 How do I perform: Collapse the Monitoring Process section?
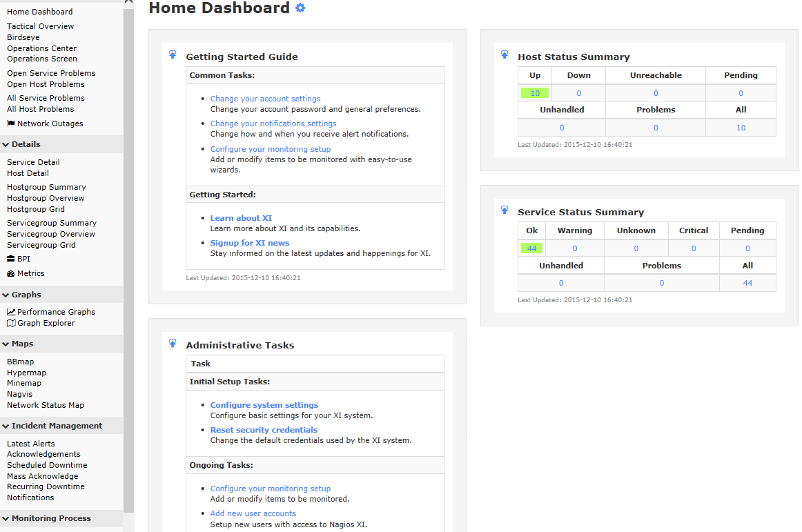click(x=6, y=518)
